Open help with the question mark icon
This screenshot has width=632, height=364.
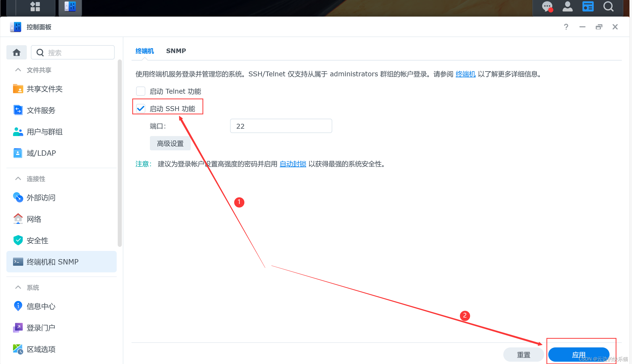(566, 27)
